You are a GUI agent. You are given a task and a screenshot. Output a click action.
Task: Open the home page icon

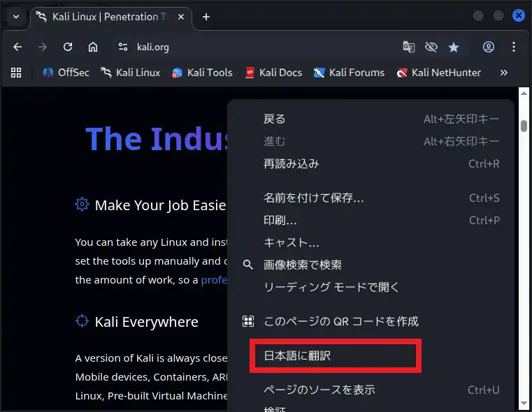tap(92, 47)
